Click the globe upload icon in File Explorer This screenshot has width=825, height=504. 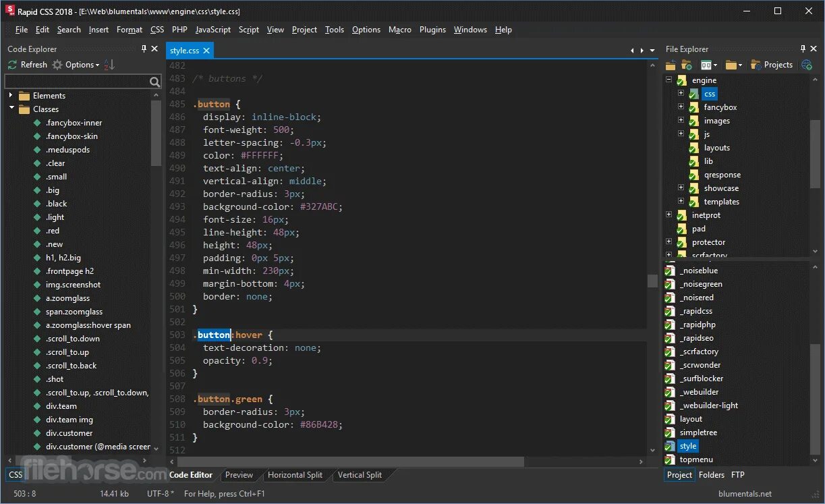[807, 65]
